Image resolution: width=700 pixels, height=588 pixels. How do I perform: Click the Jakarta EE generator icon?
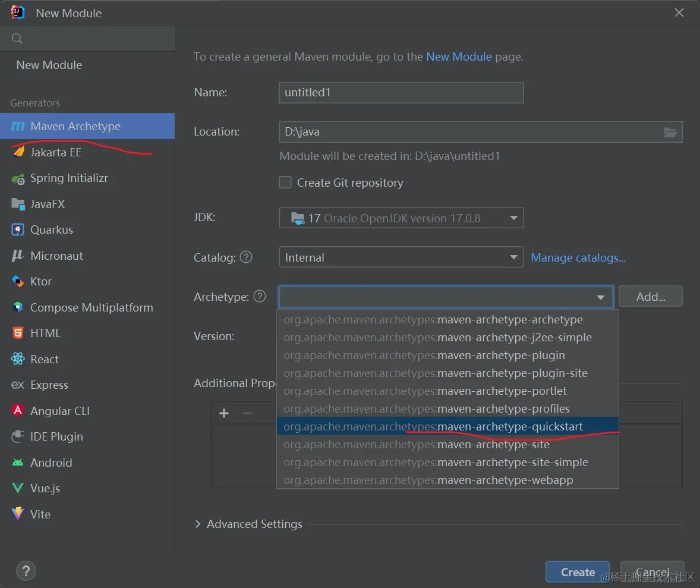pos(18,152)
